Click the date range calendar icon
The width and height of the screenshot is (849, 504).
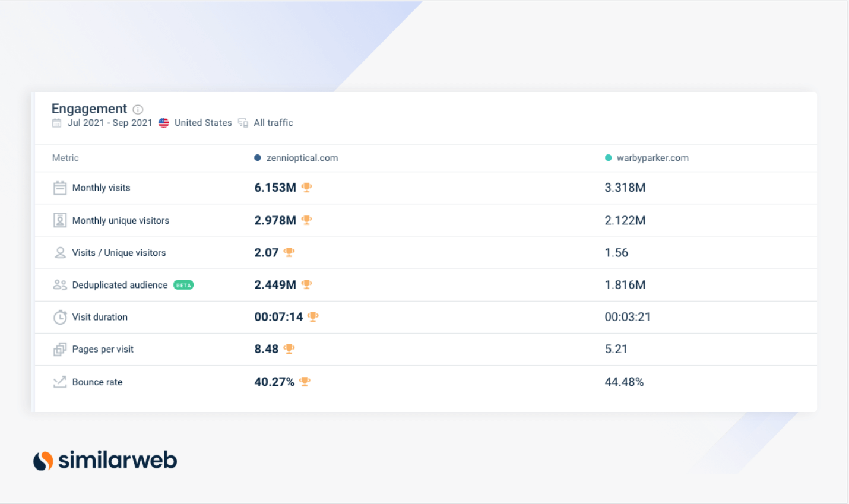[x=56, y=122]
